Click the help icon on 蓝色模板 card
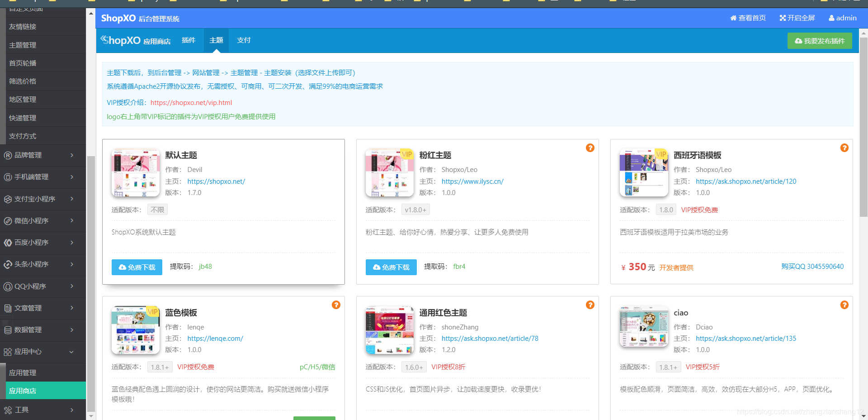Screen dimensions: 868x420 [x=336, y=305]
